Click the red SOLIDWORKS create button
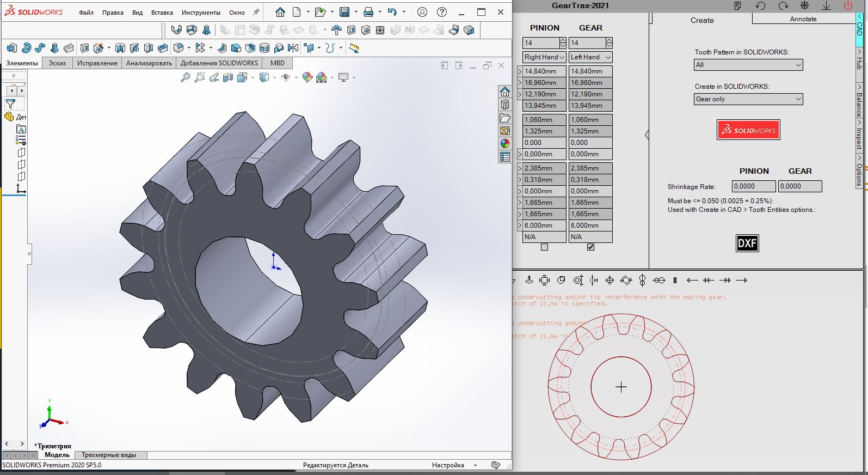Screen dimensions: 868x475 tap(748, 130)
